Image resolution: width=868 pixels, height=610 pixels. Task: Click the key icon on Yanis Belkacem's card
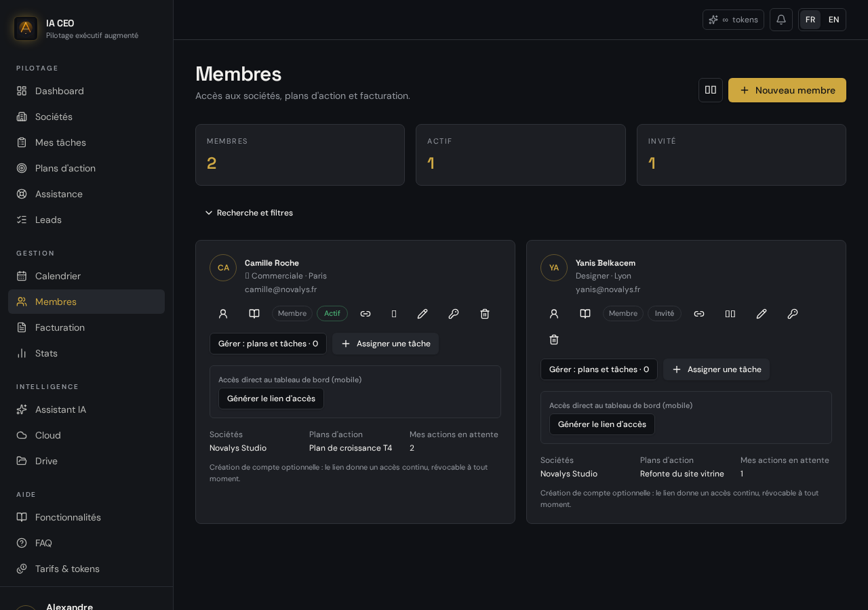[793, 314]
